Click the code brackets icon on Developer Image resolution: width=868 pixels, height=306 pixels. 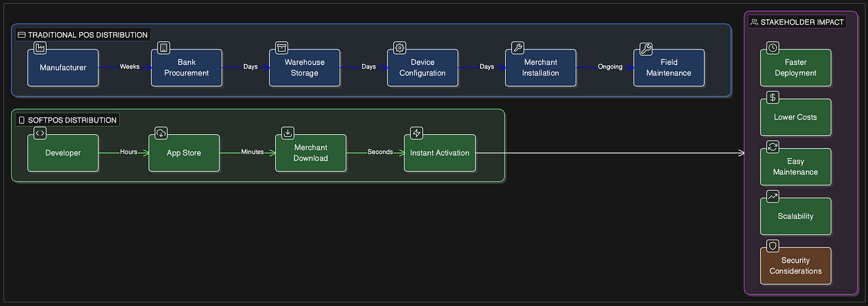click(40, 133)
